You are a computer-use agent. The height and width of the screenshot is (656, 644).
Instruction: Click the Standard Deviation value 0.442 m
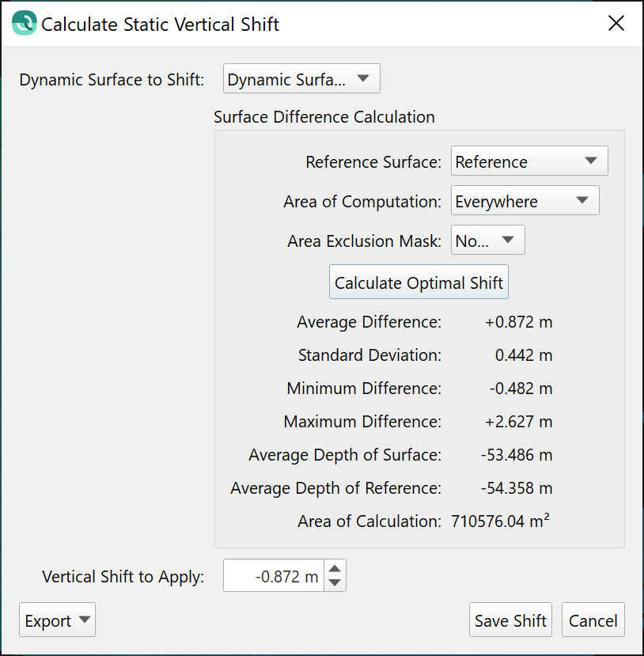(x=523, y=355)
